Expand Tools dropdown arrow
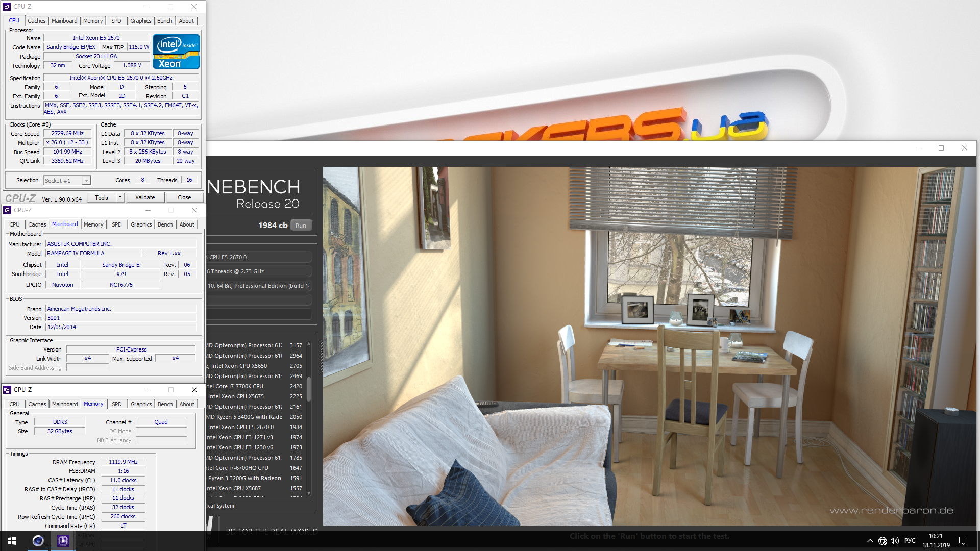 coord(120,198)
